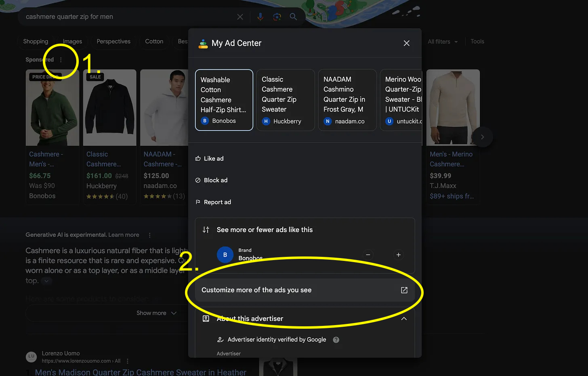Select the UNTUCKit Merino Wool ad card
The image size is (588, 376).
point(401,100)
